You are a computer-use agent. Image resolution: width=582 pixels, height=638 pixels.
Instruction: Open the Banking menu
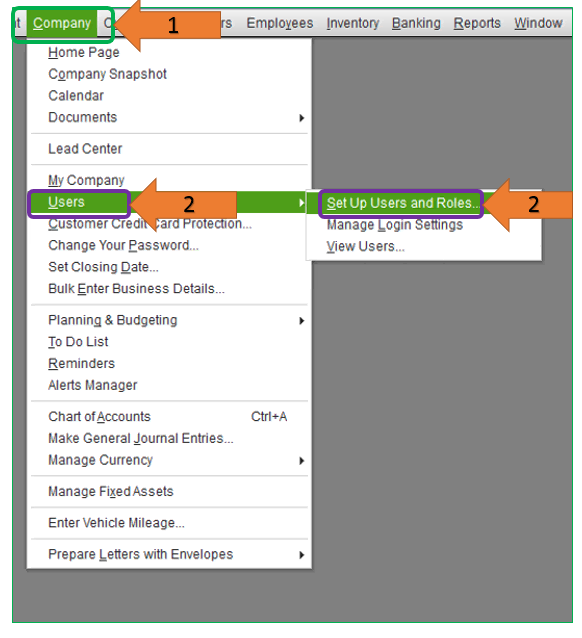(x=416, y=23)
